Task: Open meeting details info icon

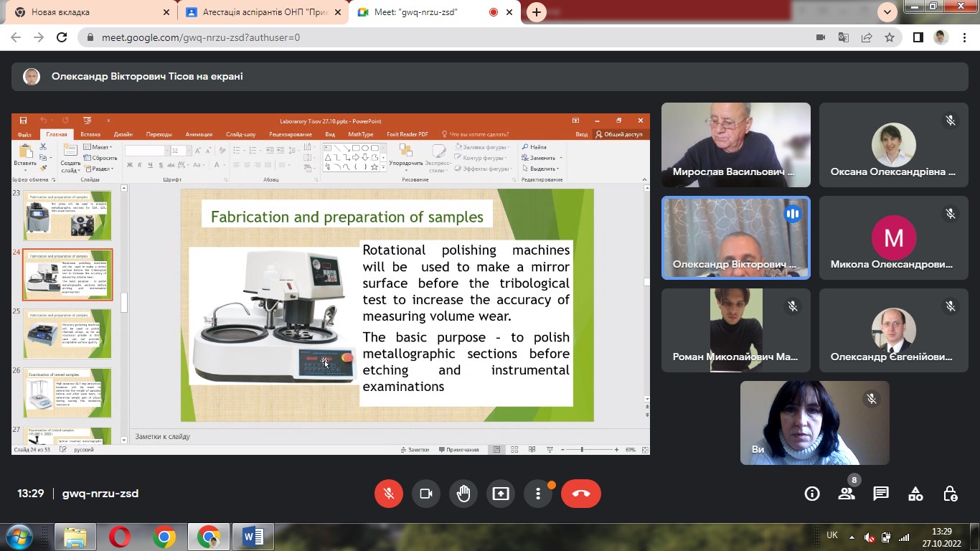Action: click(812, 494)
